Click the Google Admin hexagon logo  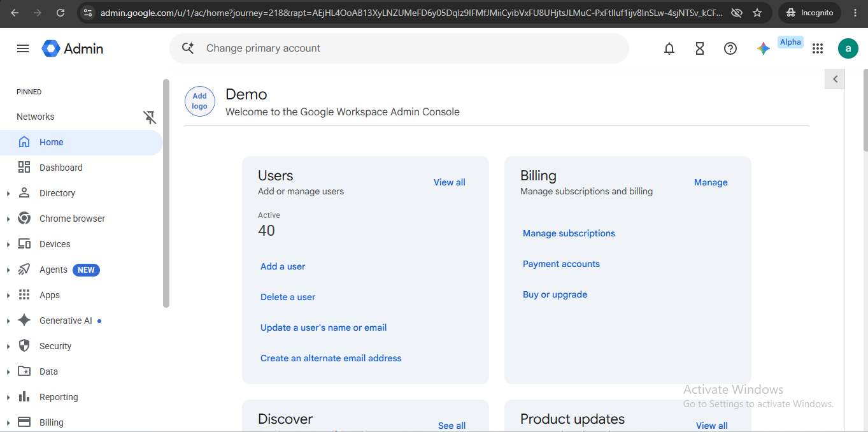(51, 48)
